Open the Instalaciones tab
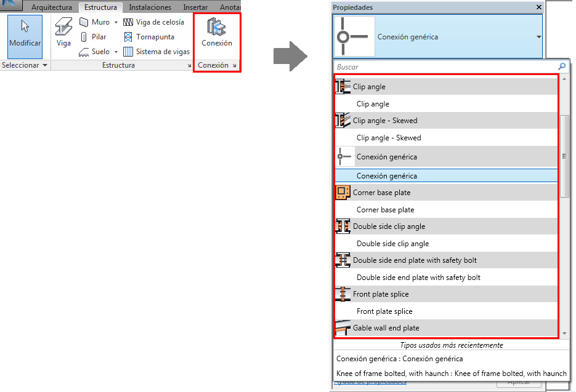This screenshot has height=392, width=576. [150, 7]
